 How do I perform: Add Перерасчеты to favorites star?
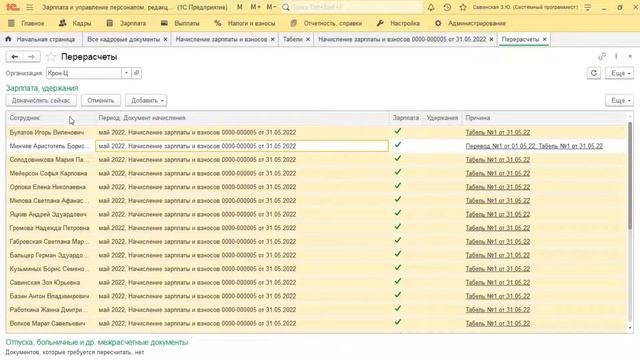coord(51,57)
